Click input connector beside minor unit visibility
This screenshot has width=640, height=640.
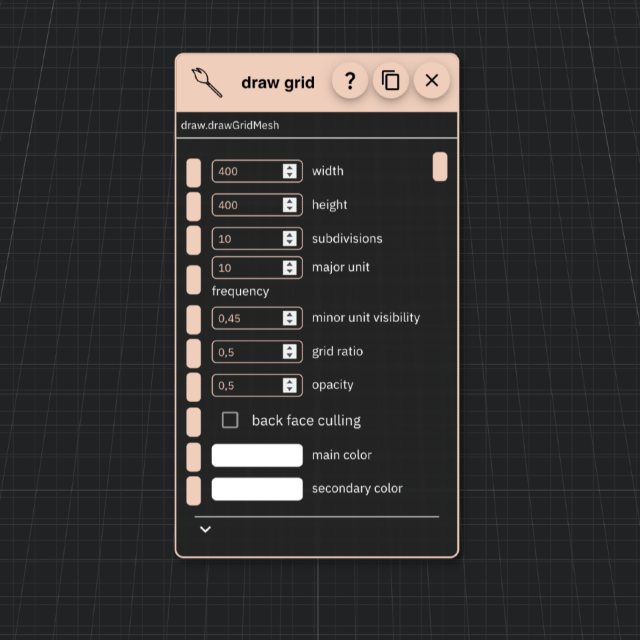click(193, 320)
